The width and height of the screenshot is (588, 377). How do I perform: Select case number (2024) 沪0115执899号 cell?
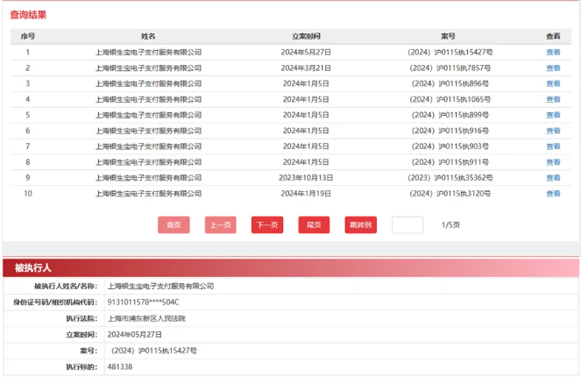tap(450, 115)
